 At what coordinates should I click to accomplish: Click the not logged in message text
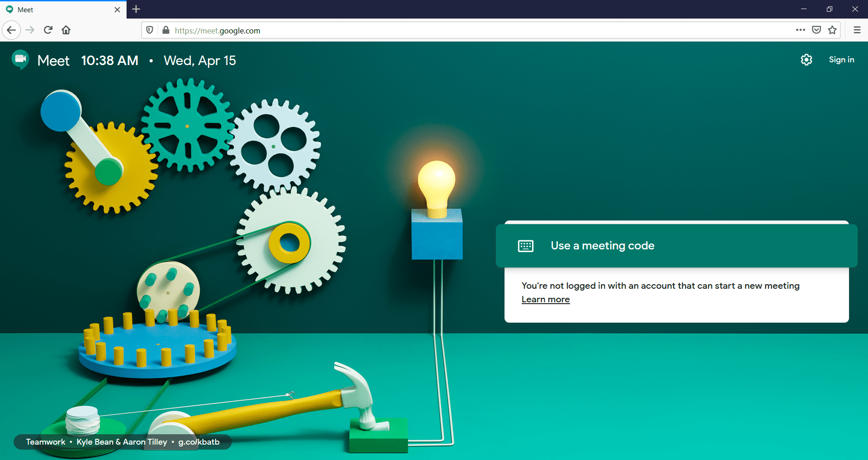(660, 286)
